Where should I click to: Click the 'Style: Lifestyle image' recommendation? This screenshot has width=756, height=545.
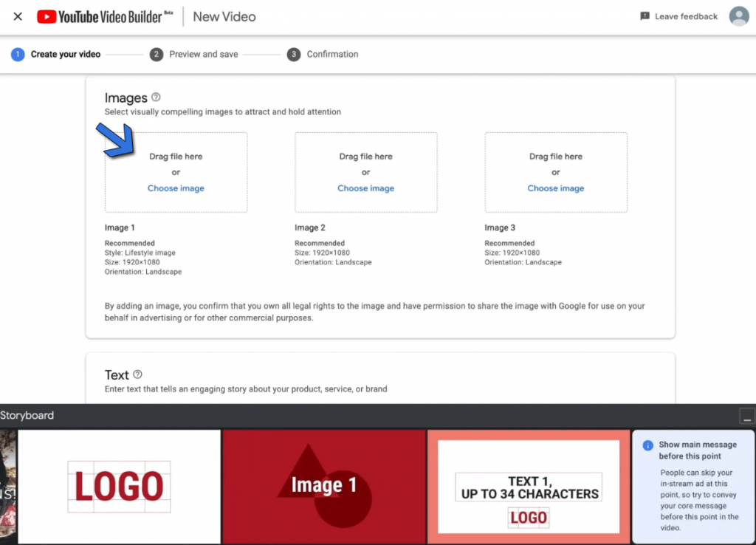[x=140, y=253]
